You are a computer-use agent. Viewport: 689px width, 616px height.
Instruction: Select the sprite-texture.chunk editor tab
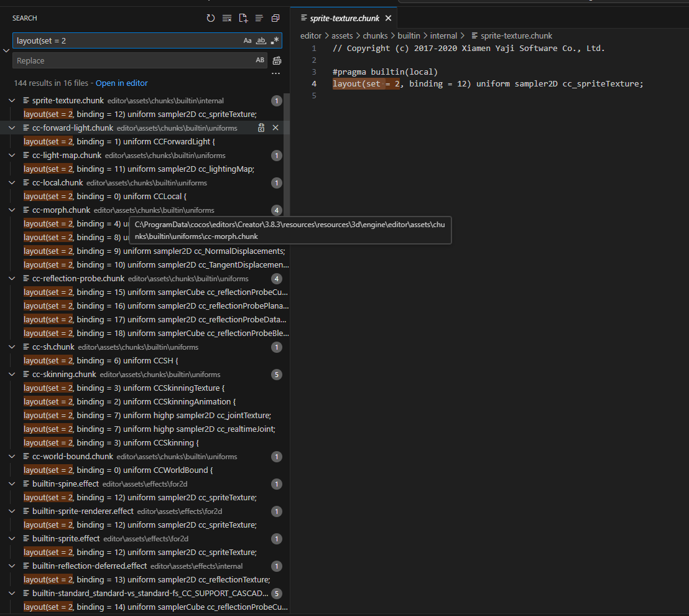(344, 18)
